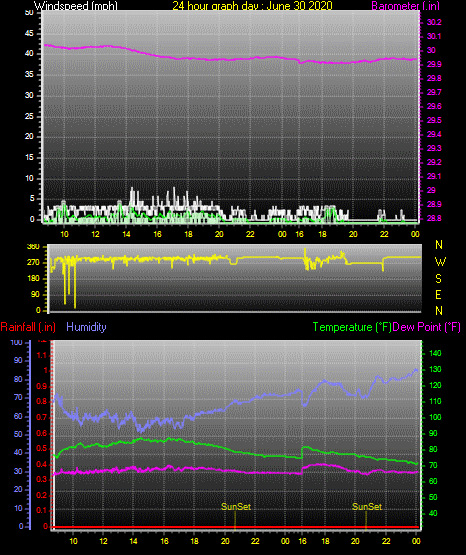The image size is (466, 555).
Task: Click barometer scale value 29.5
Action: pos(434,120)
